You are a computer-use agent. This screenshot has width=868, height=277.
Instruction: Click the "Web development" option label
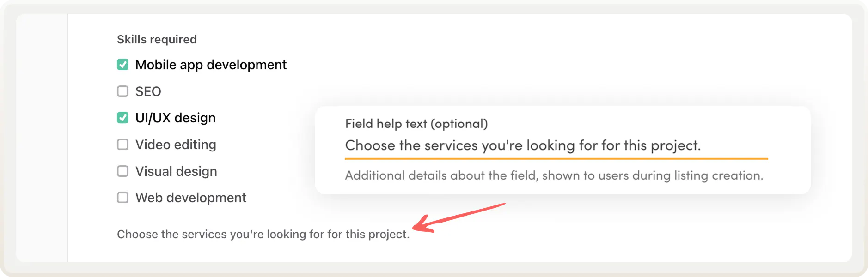(x=190, y=198)
